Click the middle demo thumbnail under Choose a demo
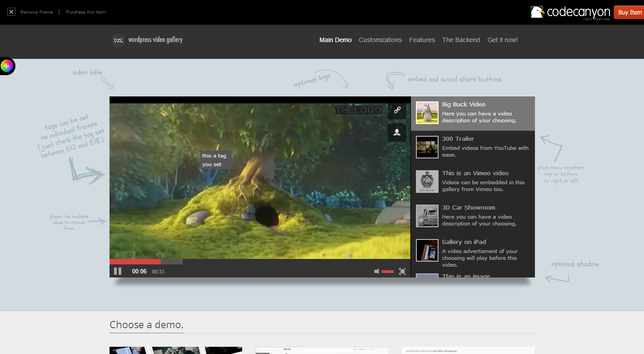Image resolution: width=644 pixels, height=354 pixels. (322, 350)
